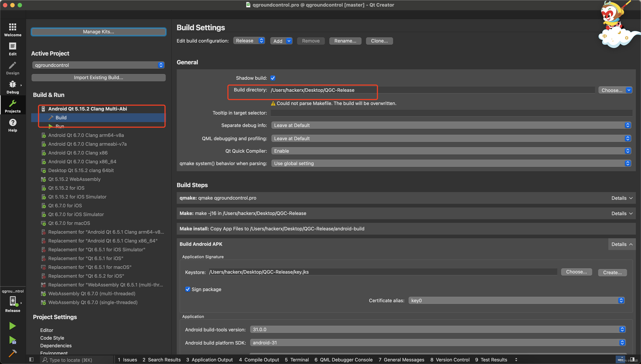Enable WebAssembly Qt 6.7.0 (multi-threaded) kit icon

click(x=43, y=294)
